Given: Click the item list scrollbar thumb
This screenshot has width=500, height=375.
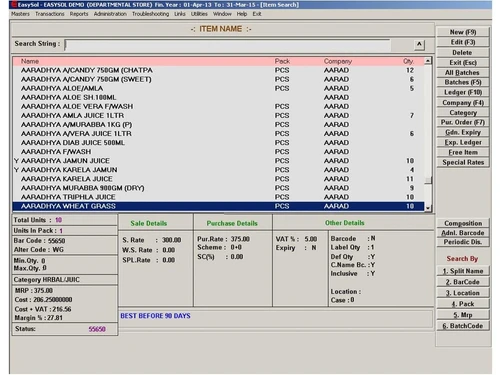Looking at the screenshot, I should pyautogui.click(x=428, y=180).
